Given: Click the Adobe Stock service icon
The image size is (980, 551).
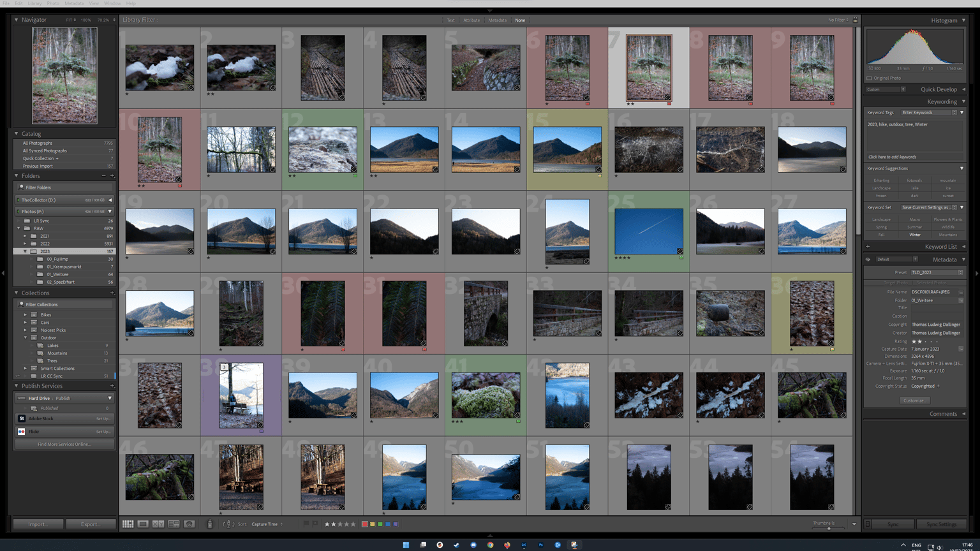Looking at the screenshot, I should click(x=22, y=419).
